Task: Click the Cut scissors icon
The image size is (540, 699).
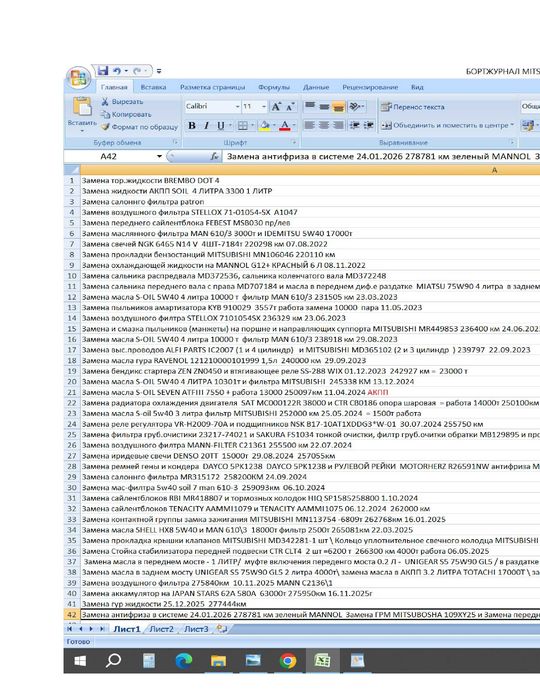Action: [105, 102]
